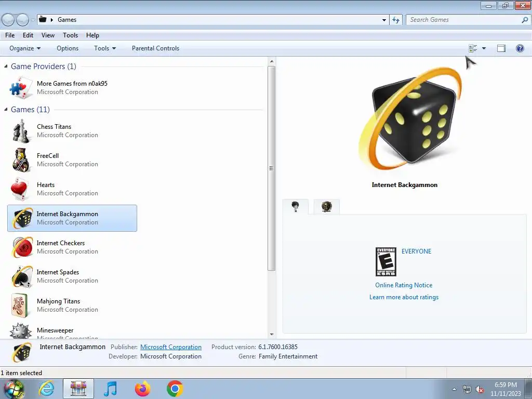Open the EVERYONE rating link
Screen dimensions: 532x399
pyautogui.click(x=416, y=251)
